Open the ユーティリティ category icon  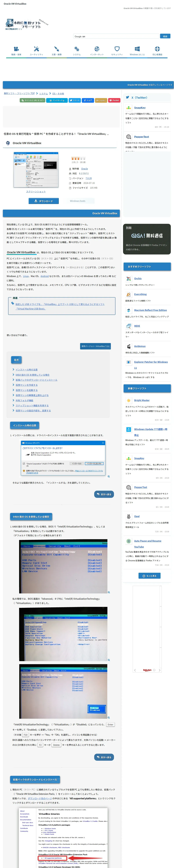pyautogui.click(x=36, y=49)
